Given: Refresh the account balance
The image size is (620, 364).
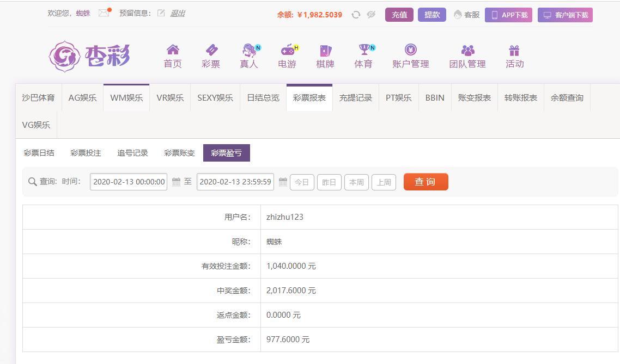Looking at the screenshot, I should point(356,15).
